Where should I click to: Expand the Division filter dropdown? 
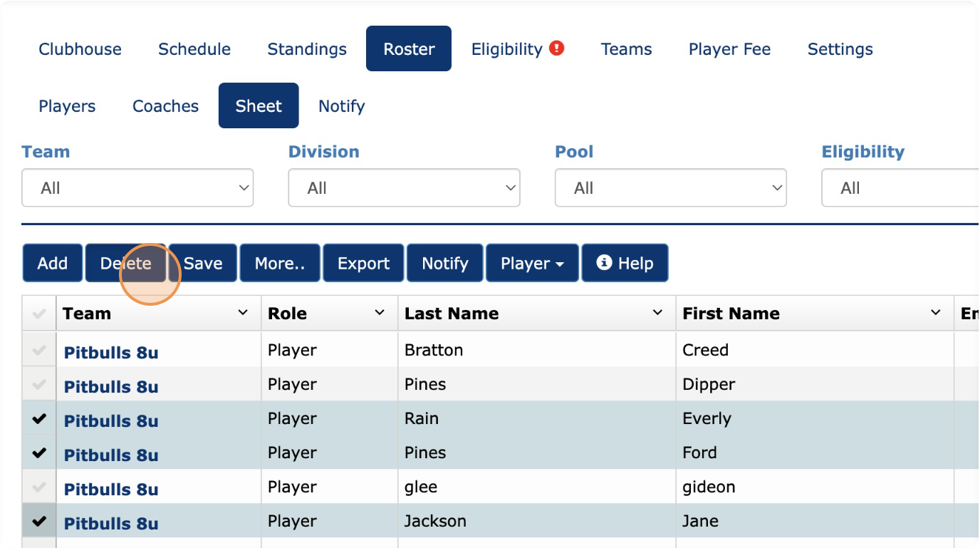(x=404, y=188)
